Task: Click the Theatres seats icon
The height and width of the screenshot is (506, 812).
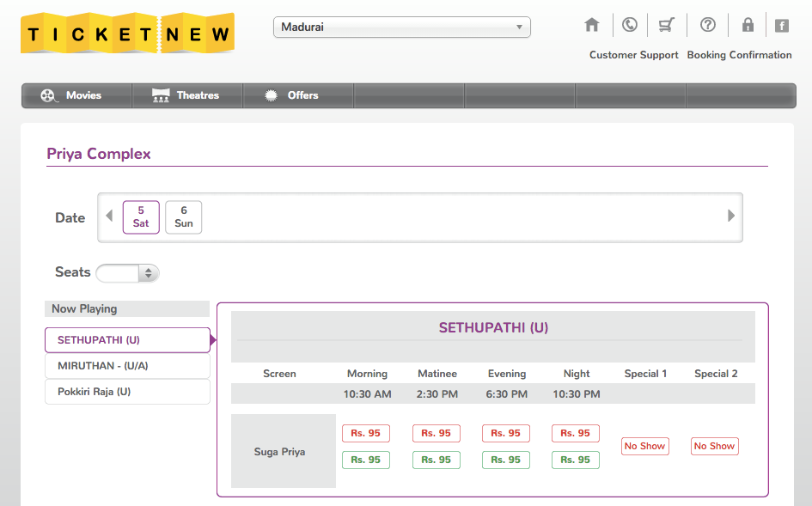Action: [161, 95]
